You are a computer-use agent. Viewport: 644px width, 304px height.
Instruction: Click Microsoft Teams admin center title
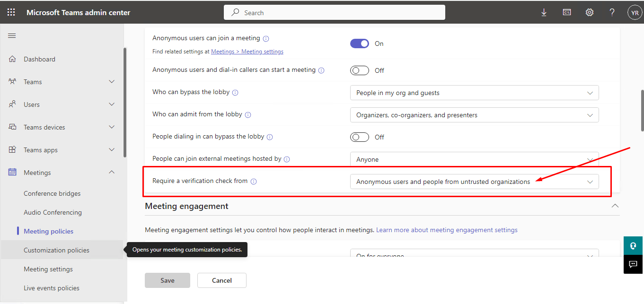(78, 13)
